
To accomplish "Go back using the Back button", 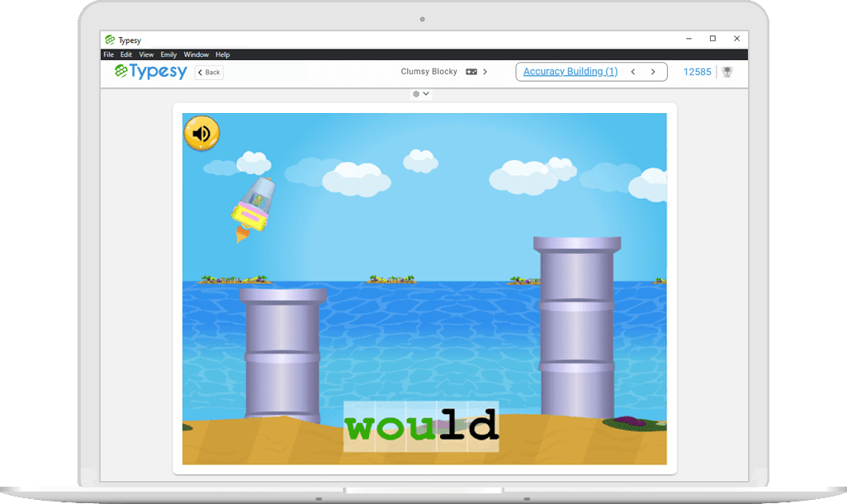I will point(209,73).
